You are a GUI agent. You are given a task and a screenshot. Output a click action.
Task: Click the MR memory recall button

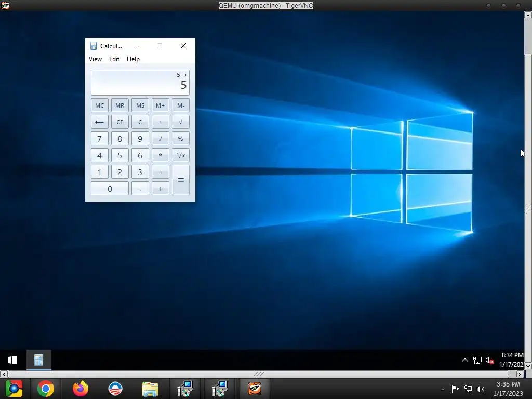tap(120, 105)
